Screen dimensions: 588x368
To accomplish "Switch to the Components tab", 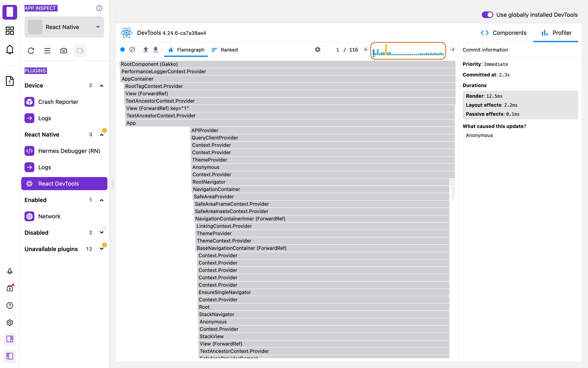I will 503,33.
